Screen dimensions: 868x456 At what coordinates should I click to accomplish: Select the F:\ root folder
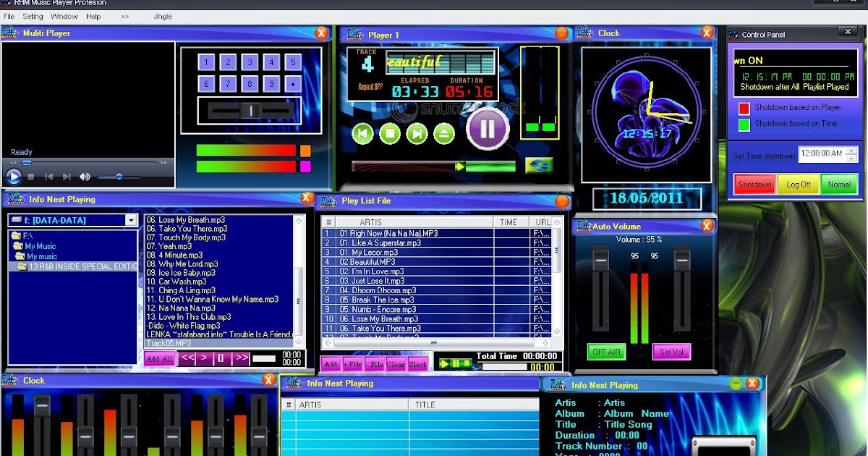point(22,236)
